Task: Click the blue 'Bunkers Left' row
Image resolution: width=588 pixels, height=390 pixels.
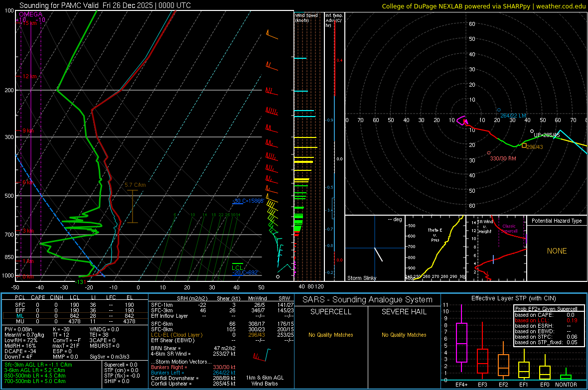Action: pyautogui.click(x=193, y=373)
